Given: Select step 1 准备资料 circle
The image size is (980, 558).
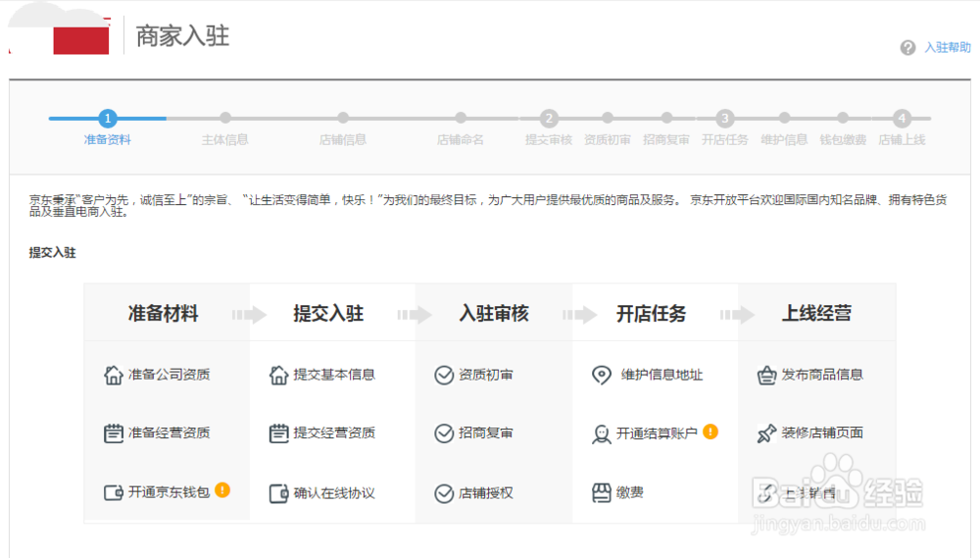Looking at the screenshot, I should 108,118.
